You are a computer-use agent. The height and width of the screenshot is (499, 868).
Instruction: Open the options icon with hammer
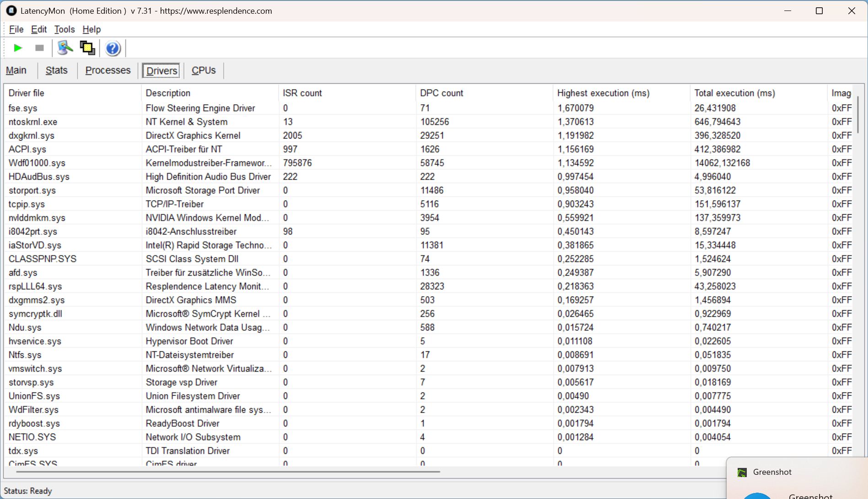pyautogui.click(x=65, y=48)
